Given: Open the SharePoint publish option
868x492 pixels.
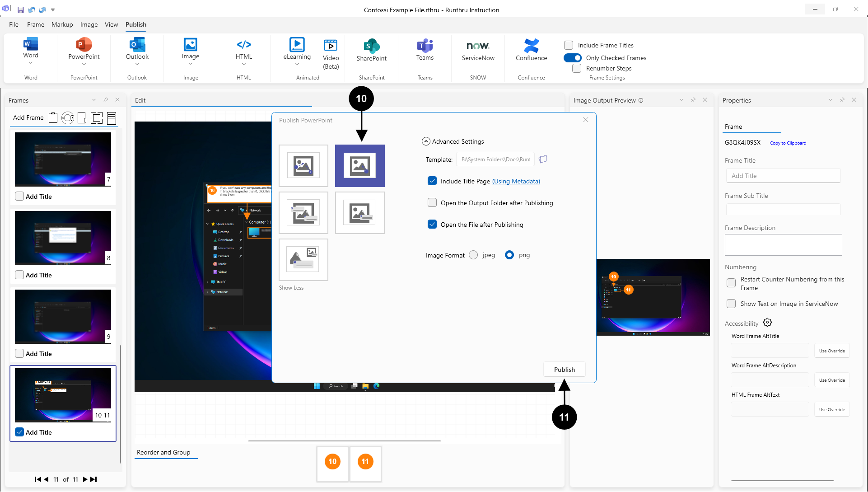Looking at the screenshot, I should coord(371,46).
